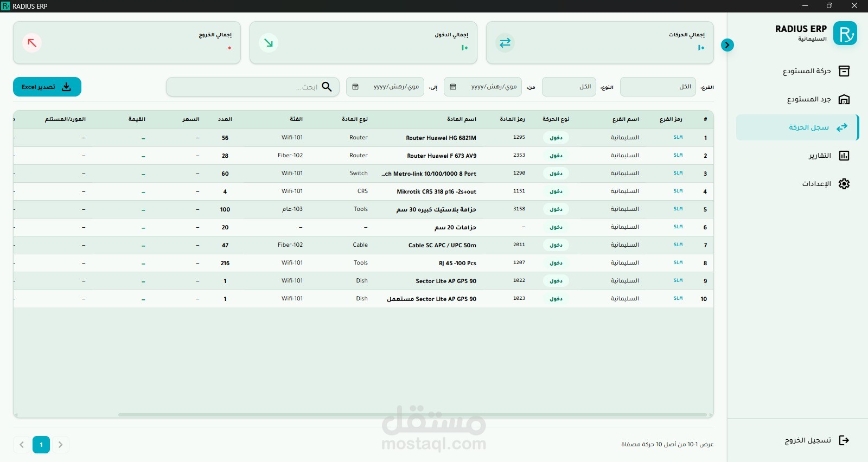Click the RADIUS ERP title bar app icon
Viewport: 868px width, 462px height.
pos(5,6)
